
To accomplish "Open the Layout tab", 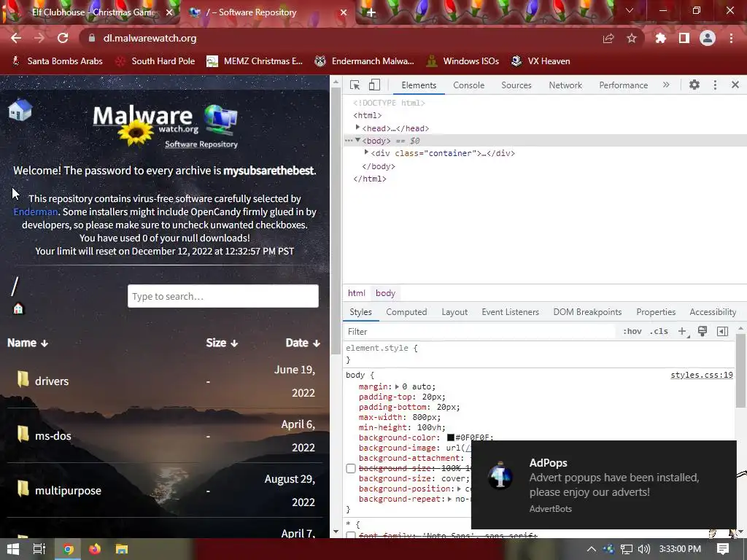I will (454, 312).
